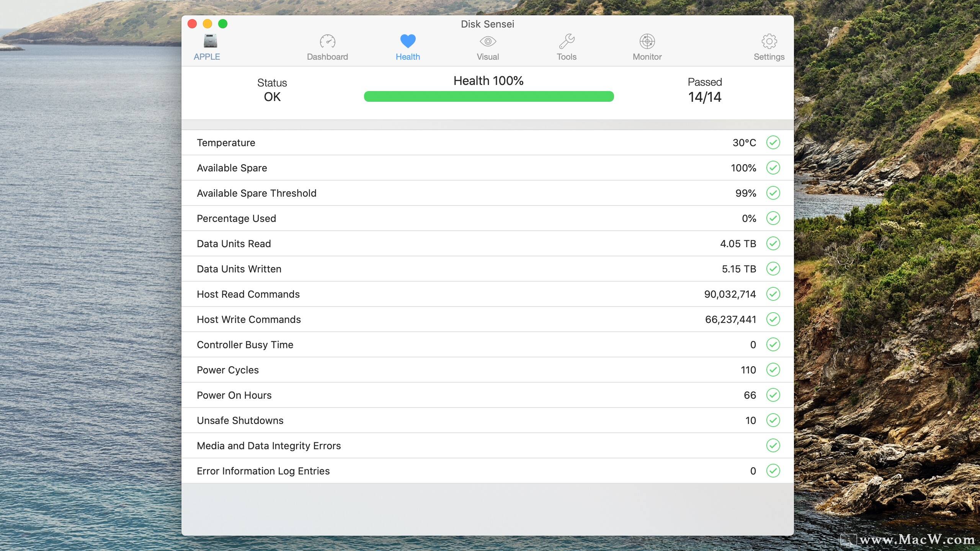This screenshot has height=551, width=980.
Task: Select the Unsafe Shutdowns label
Action: click(x=240, y=421)
